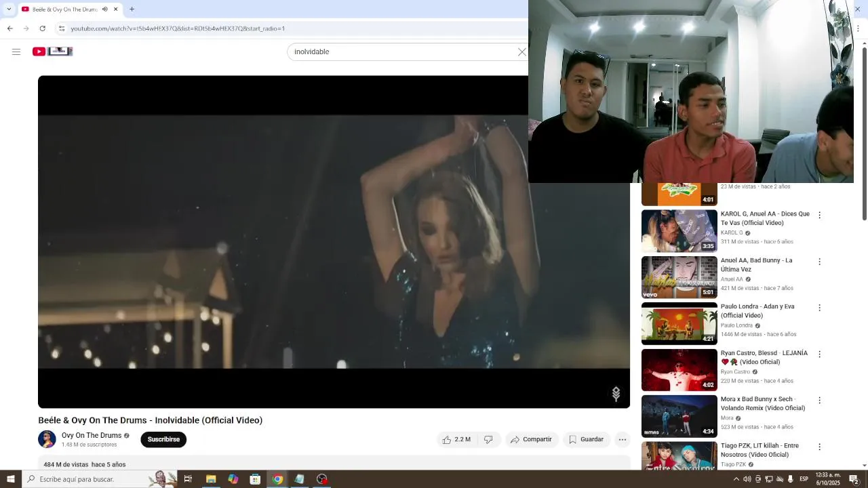Open Task View on the taskbar
This screenshot has height=488, width=868.
tap(188, 479)
